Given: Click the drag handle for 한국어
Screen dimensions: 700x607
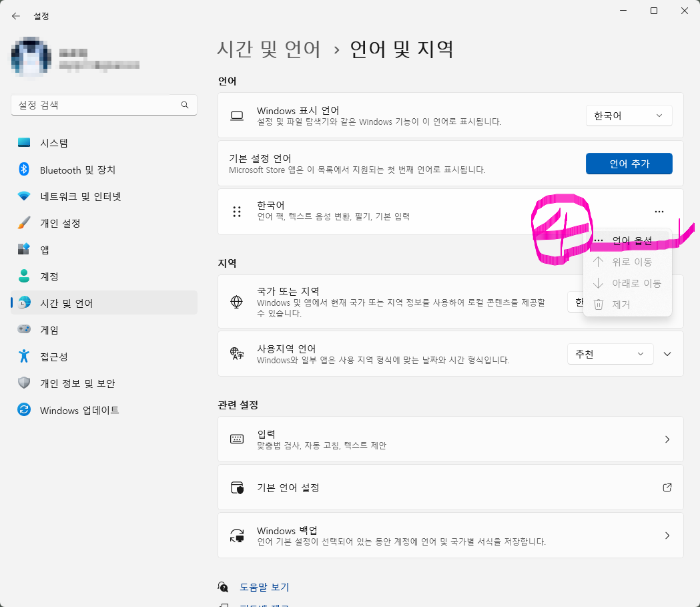Looking at the screenshot, I should (x=237, y=212).
